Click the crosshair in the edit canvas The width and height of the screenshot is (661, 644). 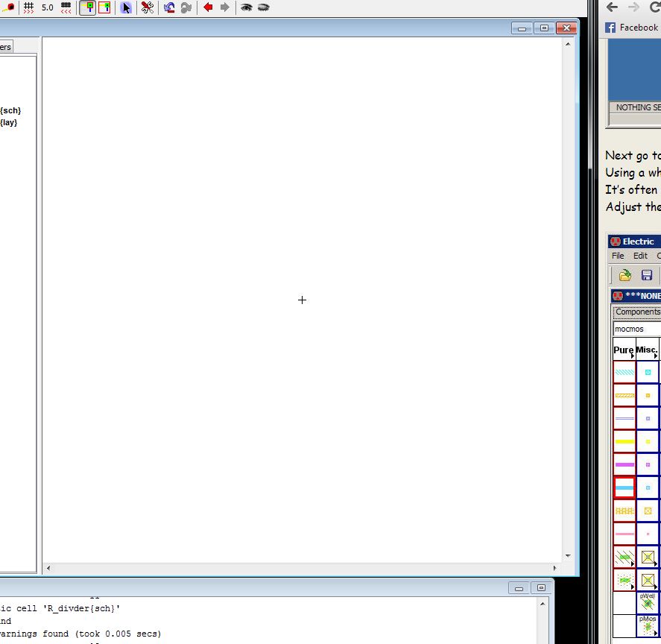pos(302,300)
